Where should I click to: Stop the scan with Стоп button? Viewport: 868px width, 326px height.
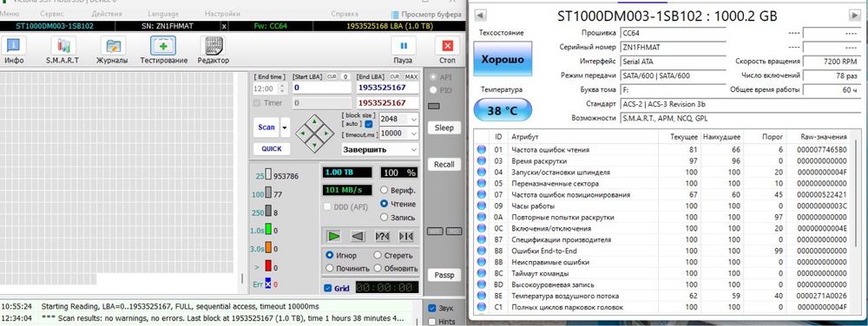[x=447, y=49]
